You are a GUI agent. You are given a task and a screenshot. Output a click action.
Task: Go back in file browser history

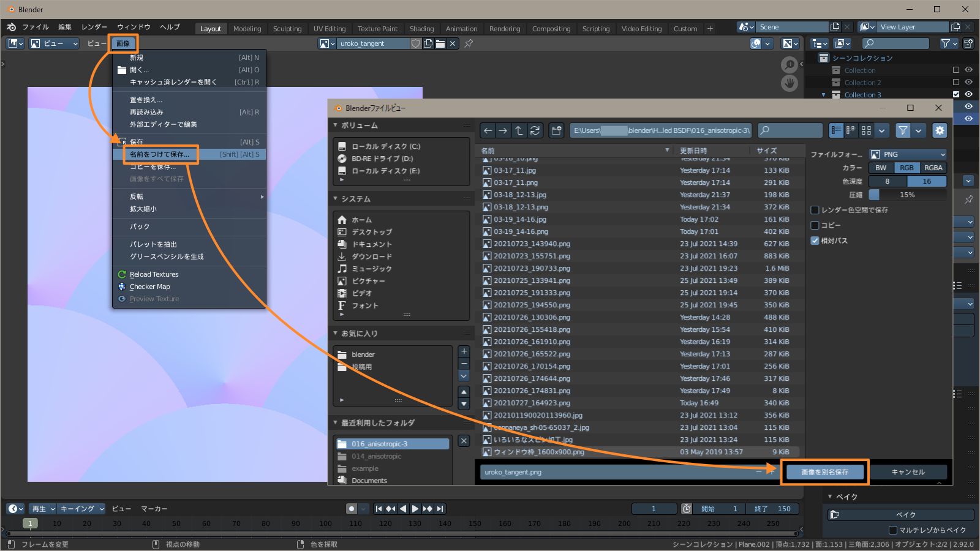pos(488,130)
